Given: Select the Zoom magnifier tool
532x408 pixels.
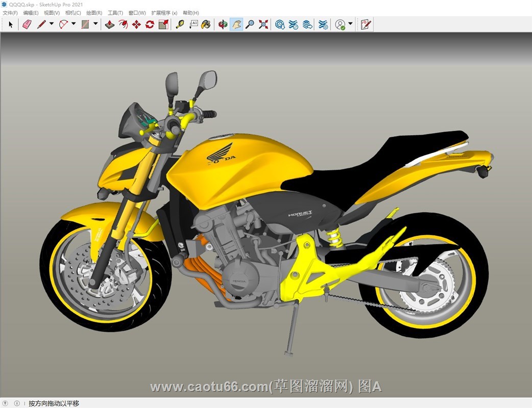Looking at the screenshot, I should (x=250, y=24).
